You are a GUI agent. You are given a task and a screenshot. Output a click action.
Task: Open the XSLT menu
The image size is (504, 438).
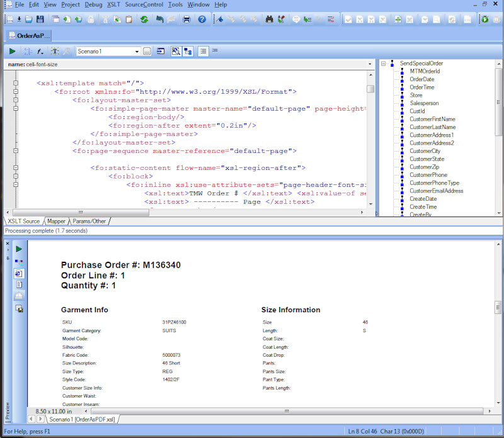[x=113, y=4]
